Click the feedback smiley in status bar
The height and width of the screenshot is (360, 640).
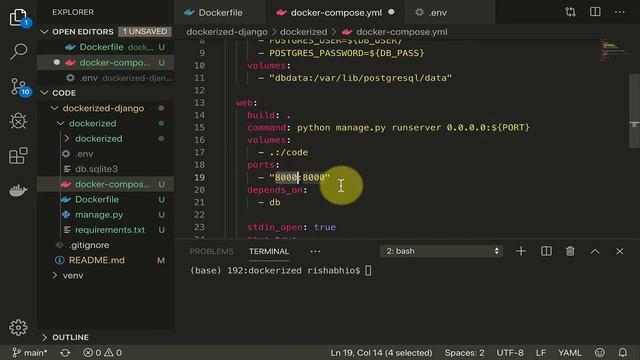pos(600,353)
